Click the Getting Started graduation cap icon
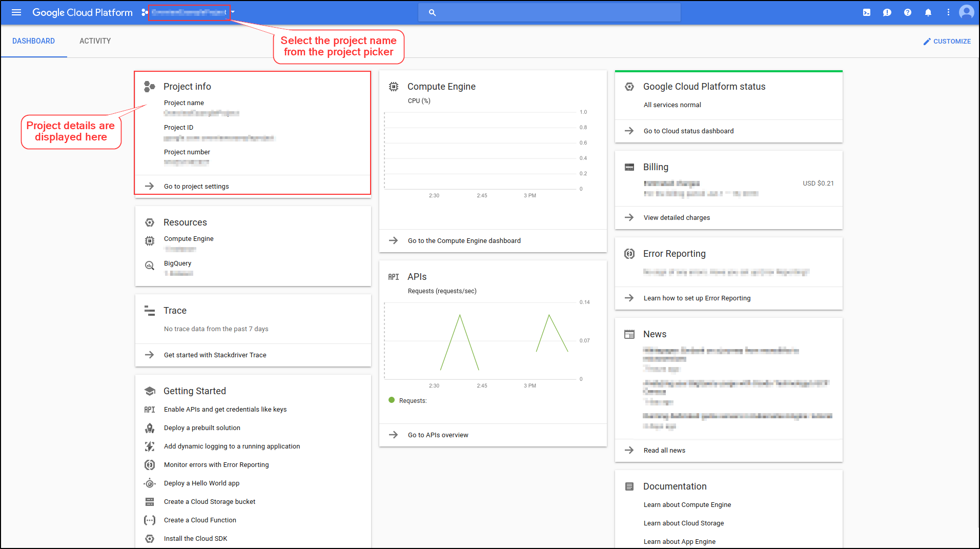This screenshot has width=980, height=549. [149, 391]
